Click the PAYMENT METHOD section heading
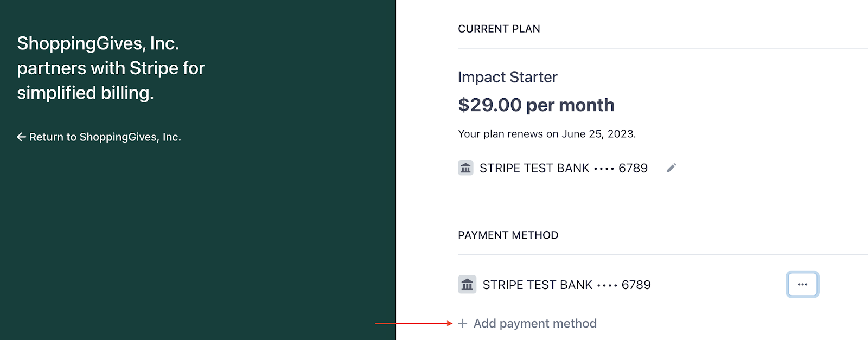The width and height of the screenshot is (868, 340). point(508,235)
